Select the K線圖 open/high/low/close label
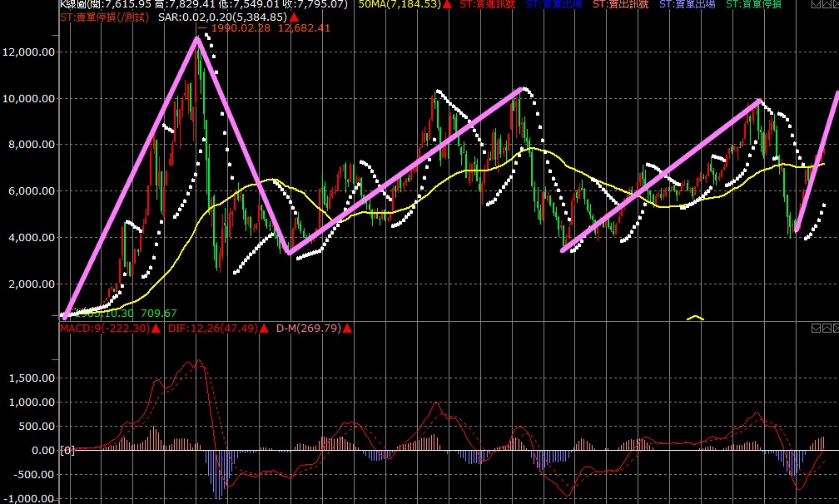 (x=203, y=4)
